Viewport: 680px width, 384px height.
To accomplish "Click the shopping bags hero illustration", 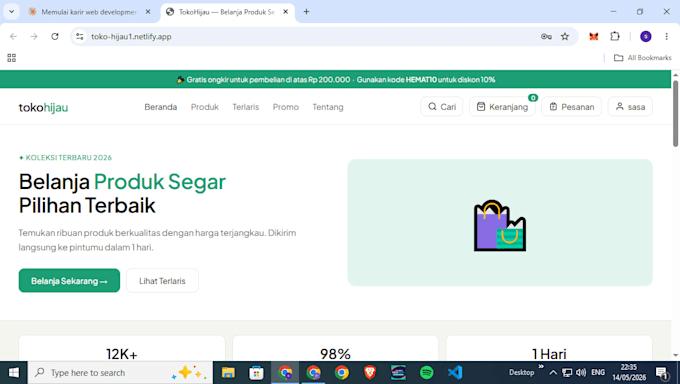I will (500, 226).
